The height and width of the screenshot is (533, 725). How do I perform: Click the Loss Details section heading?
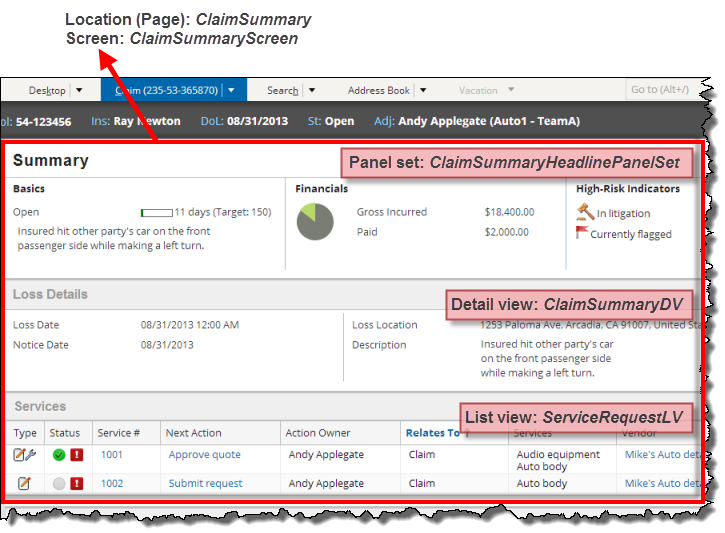50,294
